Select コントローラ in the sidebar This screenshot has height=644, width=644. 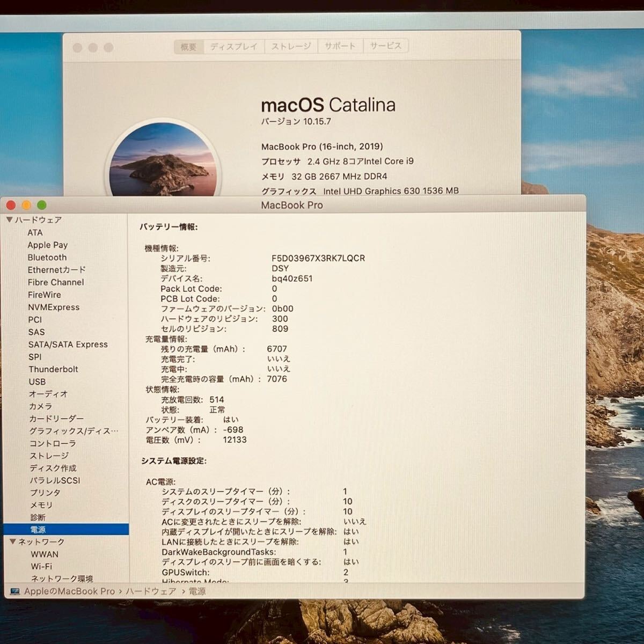(53, 443)
